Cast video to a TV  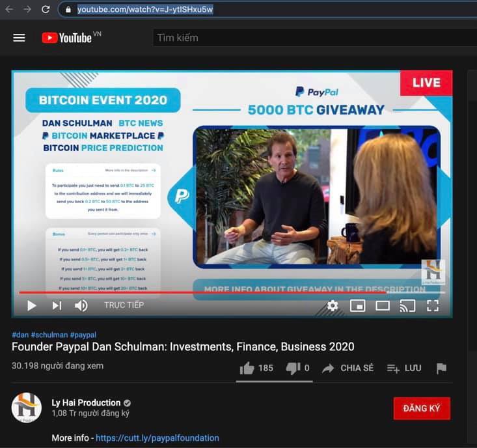coord(407,305)
